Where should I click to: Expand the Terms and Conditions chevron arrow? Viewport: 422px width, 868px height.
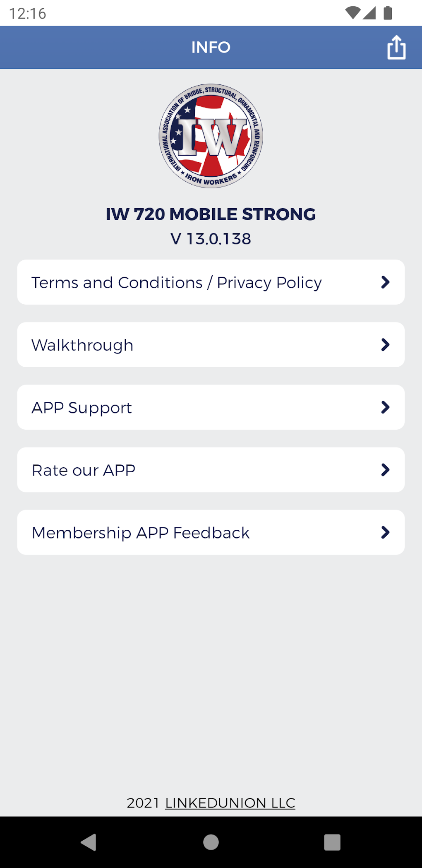(x=385, y=282)
